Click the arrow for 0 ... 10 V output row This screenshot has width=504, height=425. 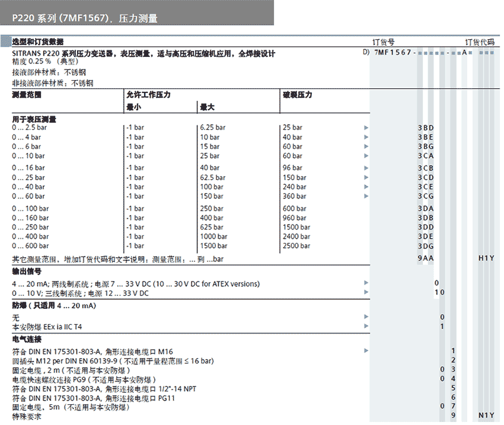(x=366, y=293)
